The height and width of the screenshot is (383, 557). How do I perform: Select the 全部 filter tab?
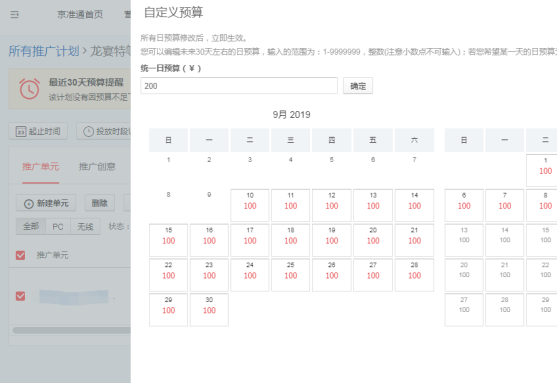[x=31, y=226]
